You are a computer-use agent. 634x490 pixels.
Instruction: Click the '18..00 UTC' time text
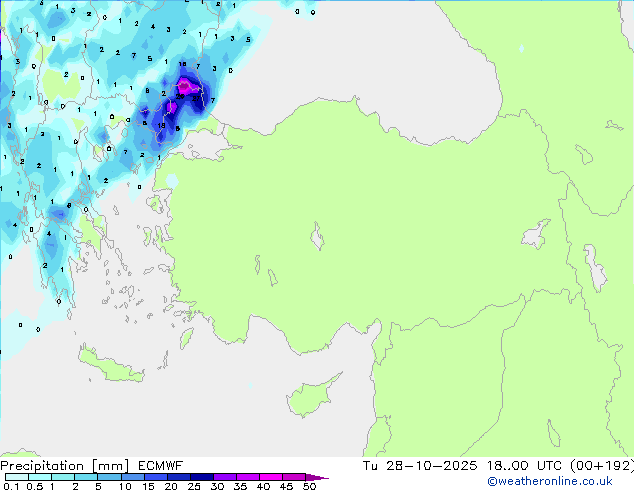tap(524, 466)
